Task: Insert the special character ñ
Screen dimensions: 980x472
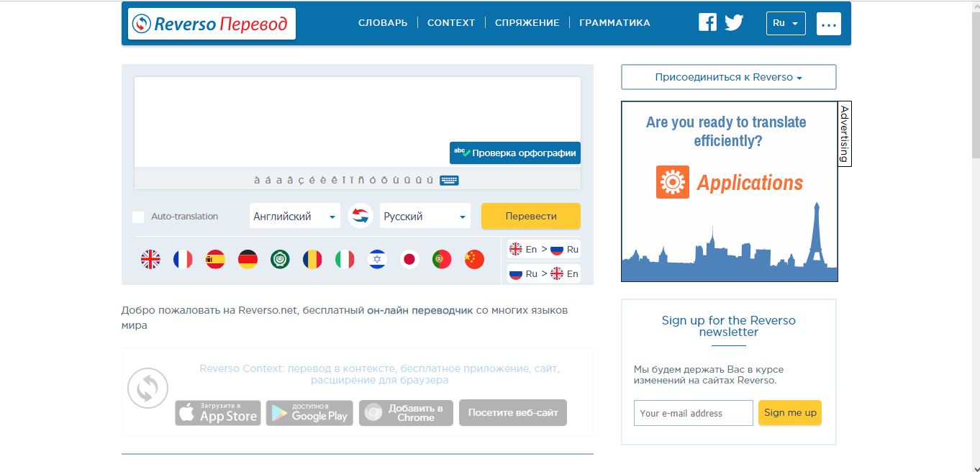Action: [361, 180]
